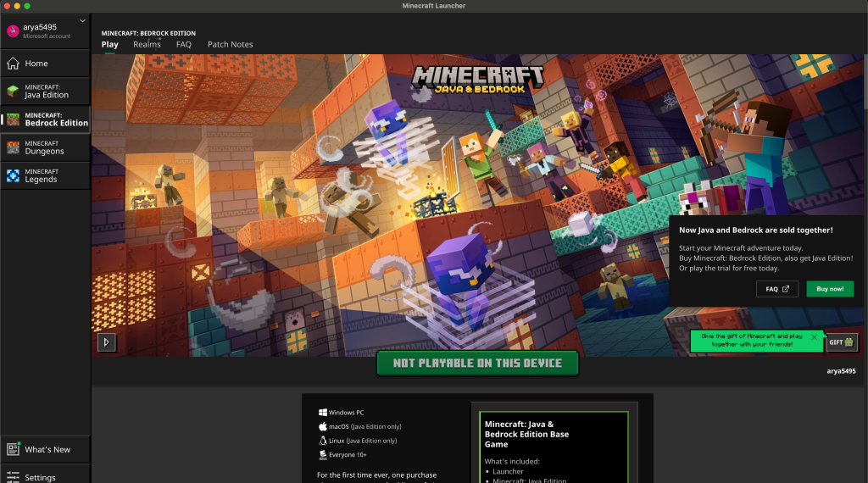868x483 pixels.
Task: Select Minecraft Bedrock Edition in the sidebar
Action: [45, 119]
